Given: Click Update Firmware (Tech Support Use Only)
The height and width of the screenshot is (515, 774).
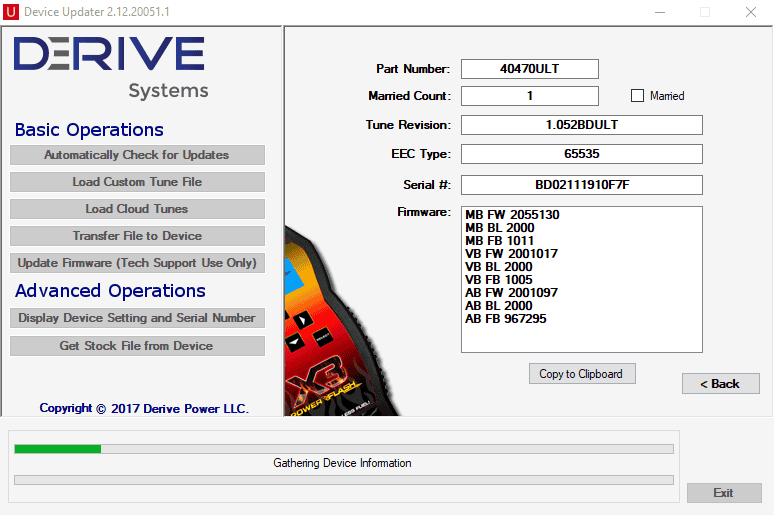Looking at the screenshot, I should pos(137,263).
